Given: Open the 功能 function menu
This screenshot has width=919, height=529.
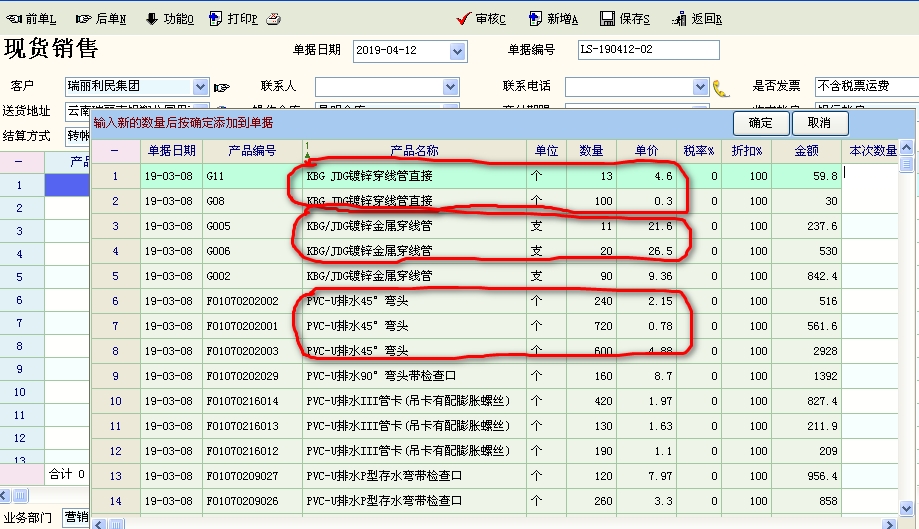Looking at the screenshot, I should [170, 18].
